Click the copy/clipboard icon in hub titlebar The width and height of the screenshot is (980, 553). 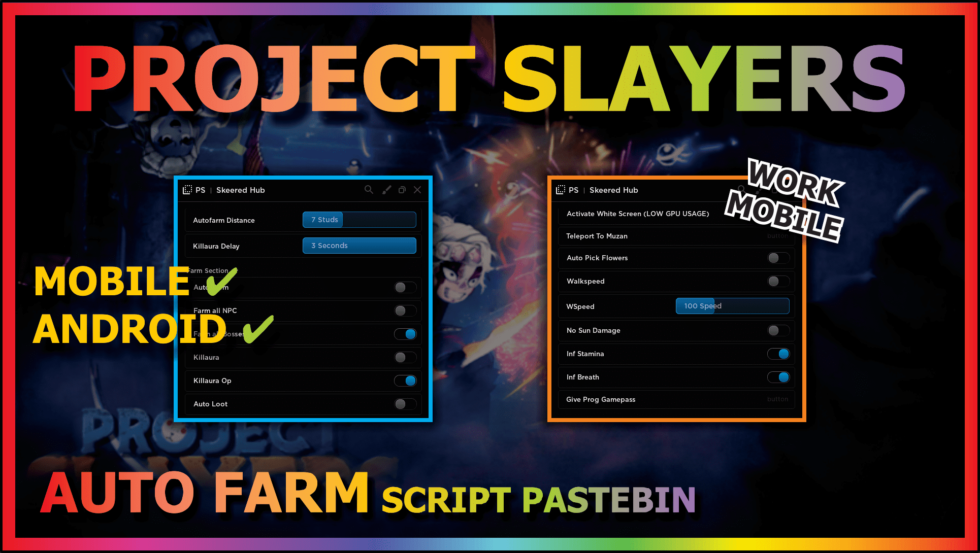tap(401, 190)
